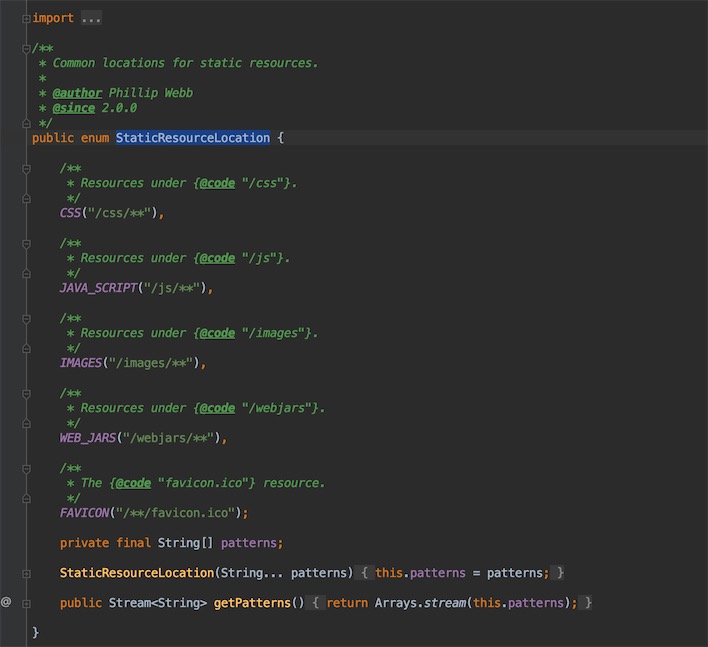Click the FAVICON enum constant

pos(84,512)
